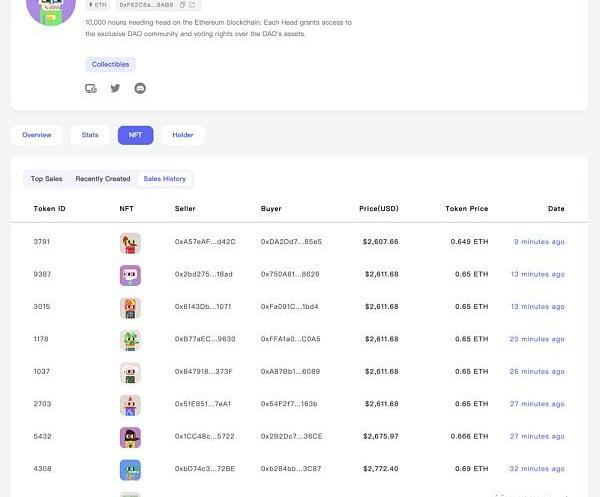
Task: Show Recently Created NFTs
Action: pyautogui.click(x=103, y=179)
